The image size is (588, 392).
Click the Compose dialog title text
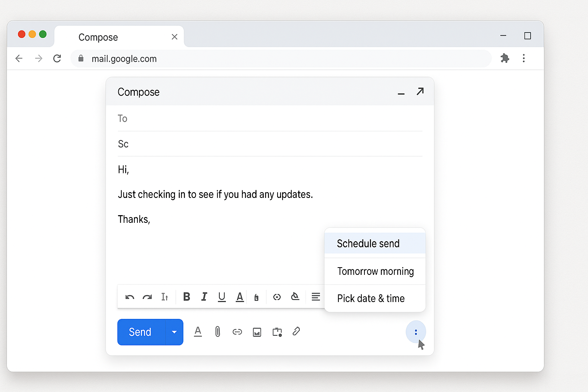tap(139, 92)
